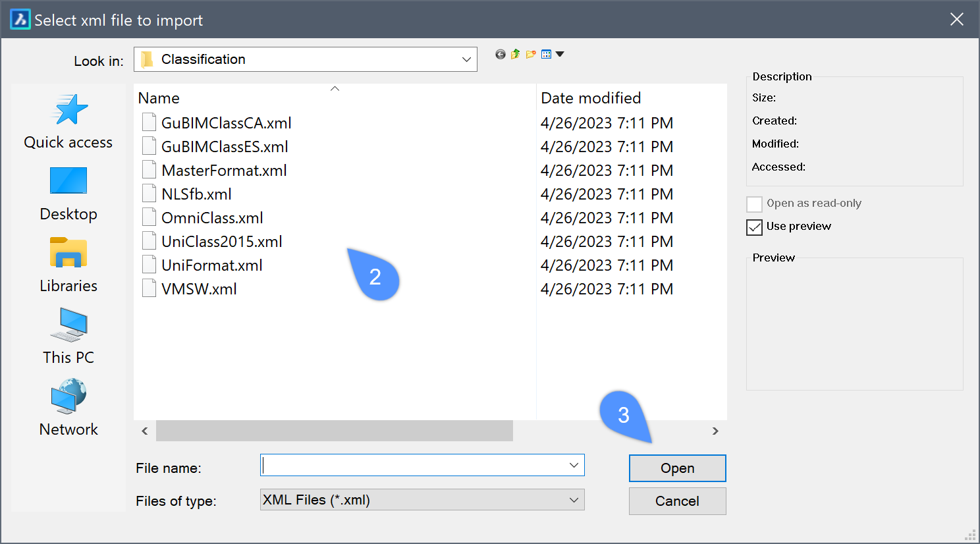The height and width of the screenshot is (544, 980).
Task: Uncheck the Use preview checkbox
Action: pyautogui.click(x=755, y=227)
